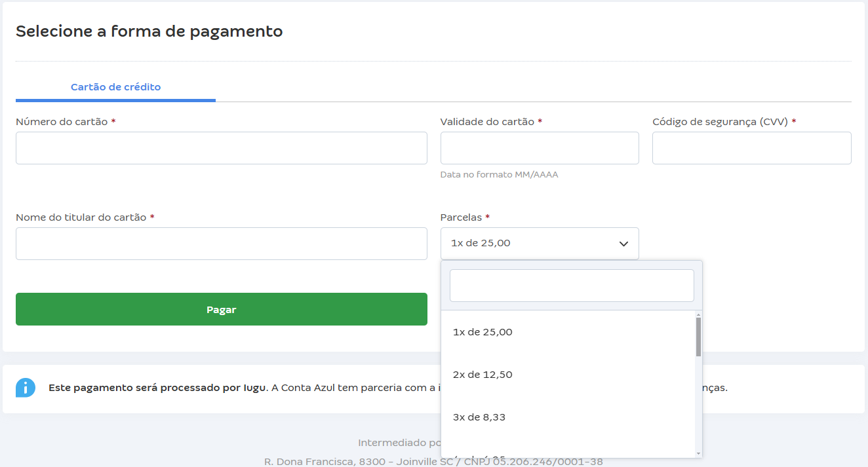Image resolution: width=868 pixels, height=467 pixels.
Task: Click the CNPJ address text at page bottom
Action: 434,460
